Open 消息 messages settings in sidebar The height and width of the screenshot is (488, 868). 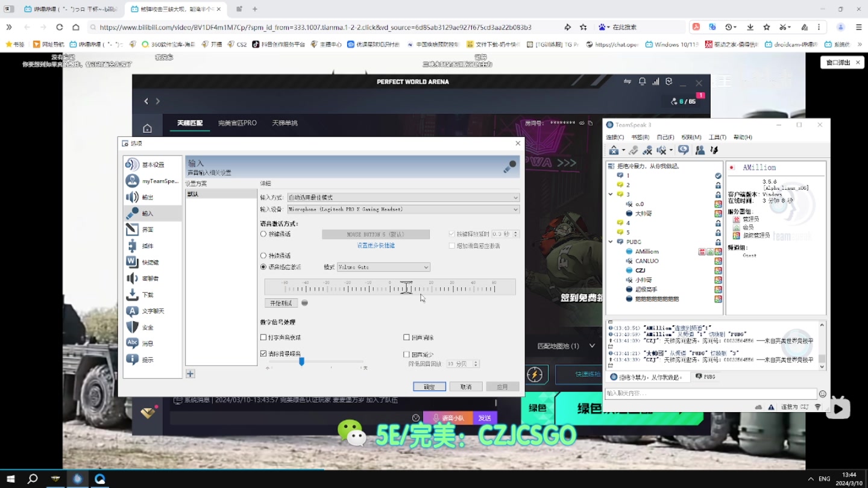coord(153,343)
